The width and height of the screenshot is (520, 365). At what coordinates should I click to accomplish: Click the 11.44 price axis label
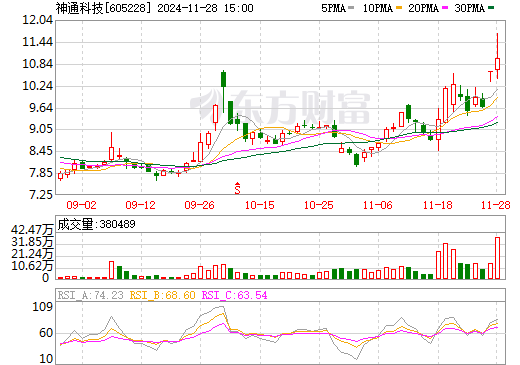click(37, 42)
